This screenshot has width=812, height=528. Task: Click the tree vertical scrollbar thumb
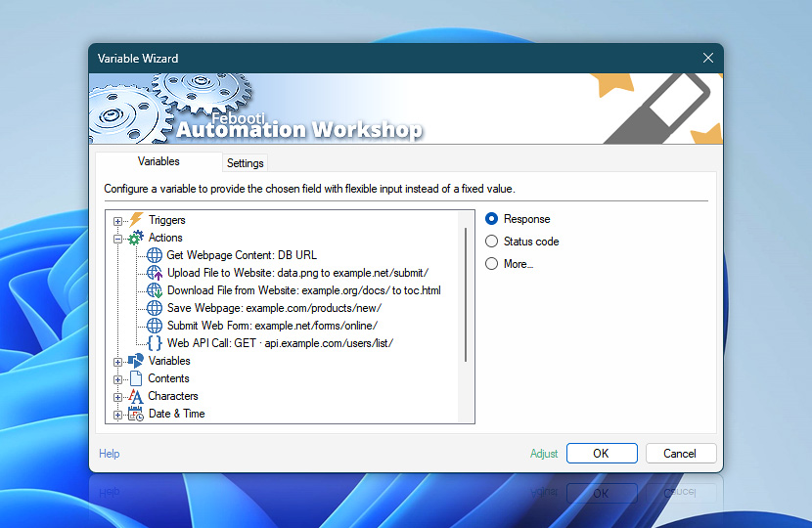coord(466,294)
